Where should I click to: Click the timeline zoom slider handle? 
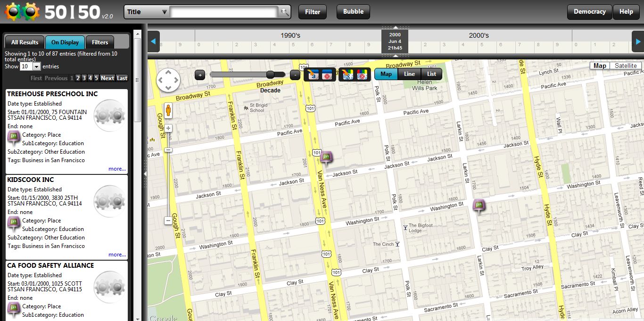coord(271,74)
